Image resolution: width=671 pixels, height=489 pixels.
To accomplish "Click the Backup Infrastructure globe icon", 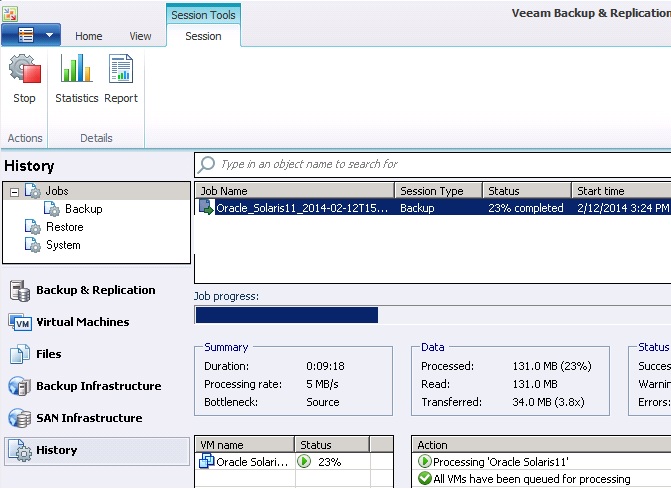I will 19,386.
